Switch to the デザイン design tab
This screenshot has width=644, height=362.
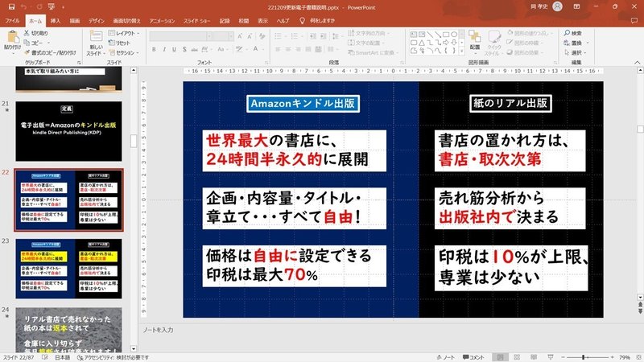[97, 21]
